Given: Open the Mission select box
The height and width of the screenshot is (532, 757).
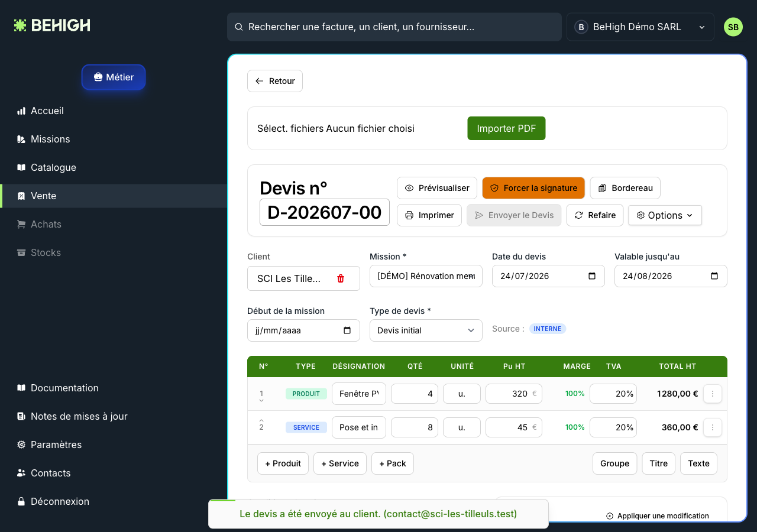Looking at the screenshot, I should [x=426, y=276].
